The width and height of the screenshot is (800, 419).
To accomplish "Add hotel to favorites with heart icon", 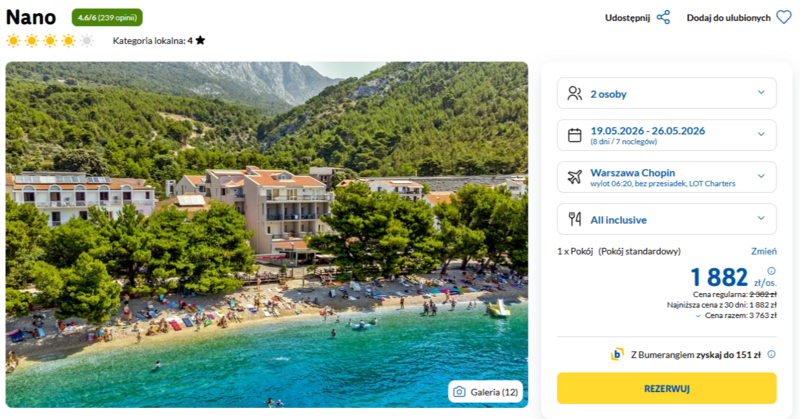I will click(x=784, y=17).
